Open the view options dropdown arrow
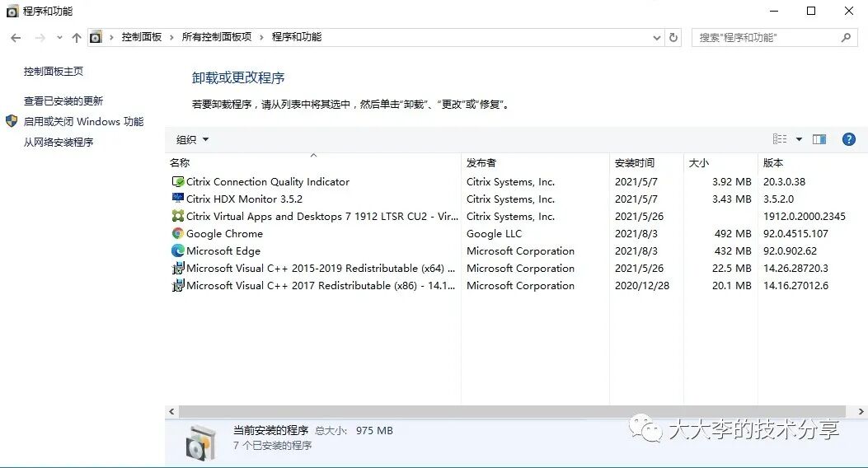Image resolution: width=868 pixels, height=468 pixels. tap(799, 139)
